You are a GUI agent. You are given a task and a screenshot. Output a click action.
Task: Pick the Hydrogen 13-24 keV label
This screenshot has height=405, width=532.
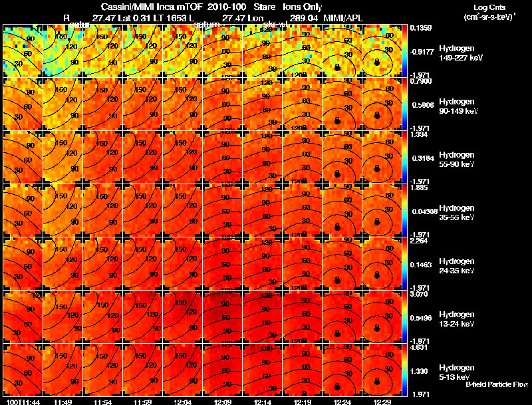[x=457, y=319]
